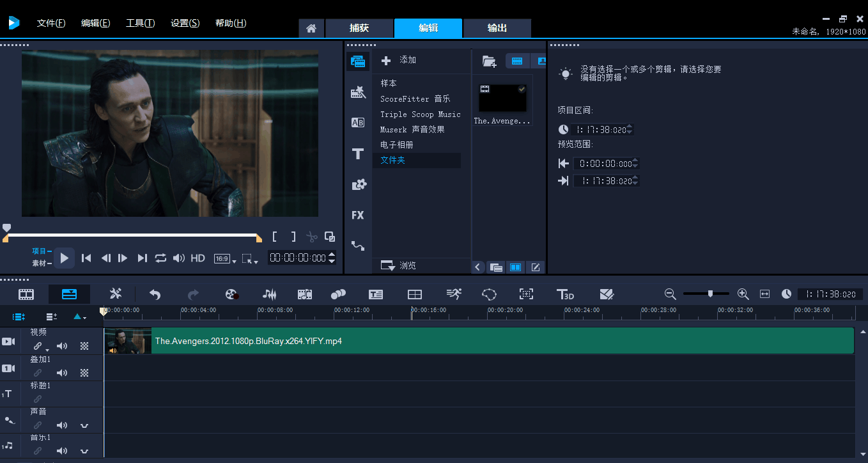Open the Graphics library icon
868x463 pixels.
tap(359, 185)
